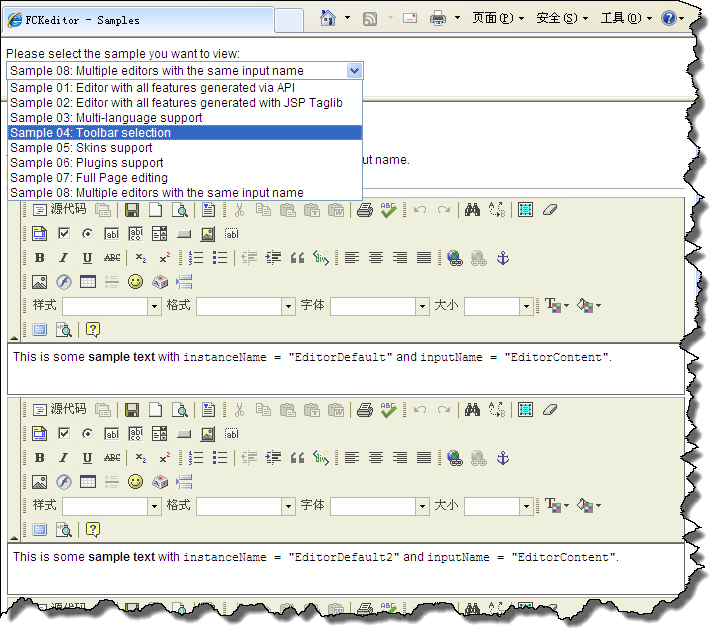
Task: Run Spell Check in first editor
Action: point(388,210)
